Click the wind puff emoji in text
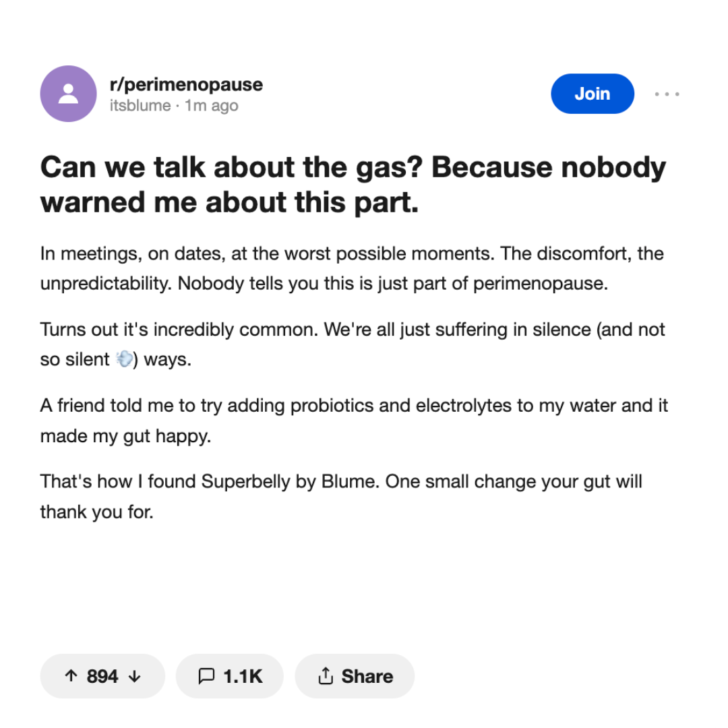728x728 pixels. (x=124, y=359)
